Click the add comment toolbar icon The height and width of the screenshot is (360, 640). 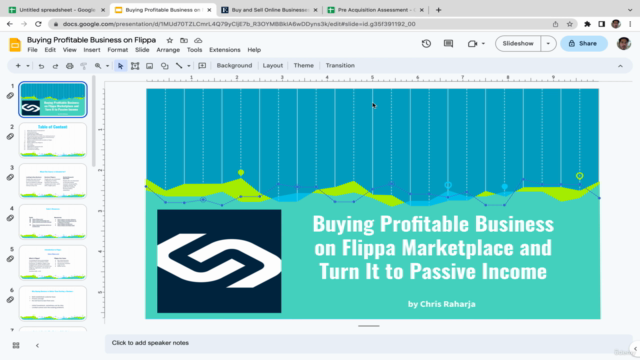202,66
